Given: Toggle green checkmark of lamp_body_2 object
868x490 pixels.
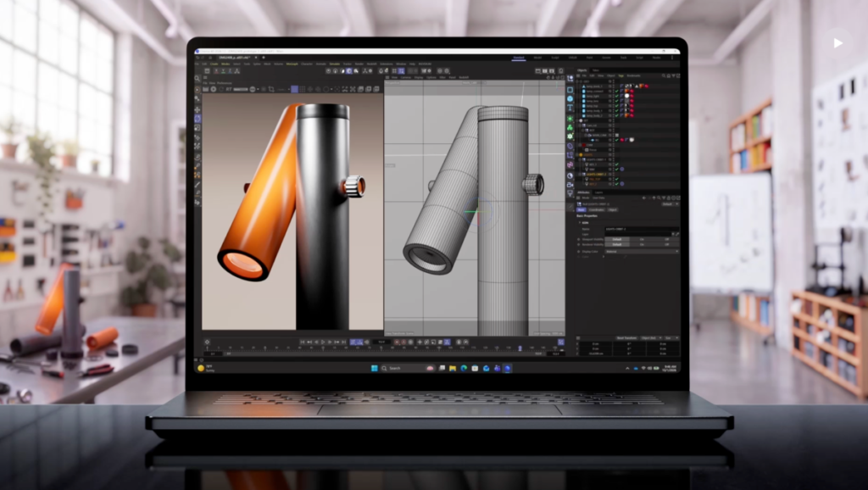Looking at the screenshot, I should 617,115.
